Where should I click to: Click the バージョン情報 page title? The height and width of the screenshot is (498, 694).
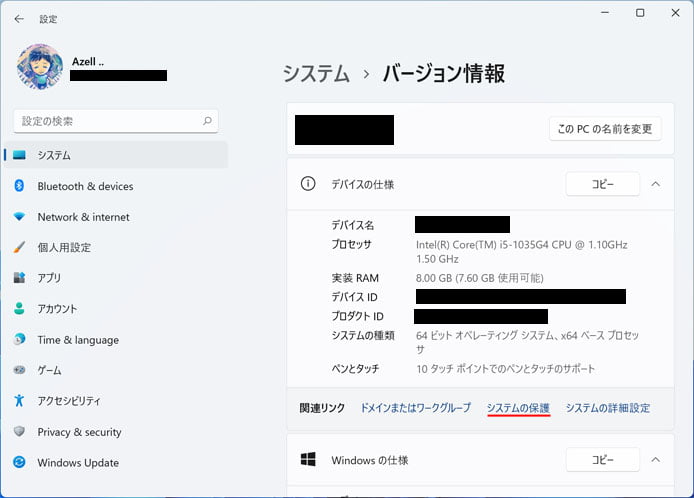point(444,73)
